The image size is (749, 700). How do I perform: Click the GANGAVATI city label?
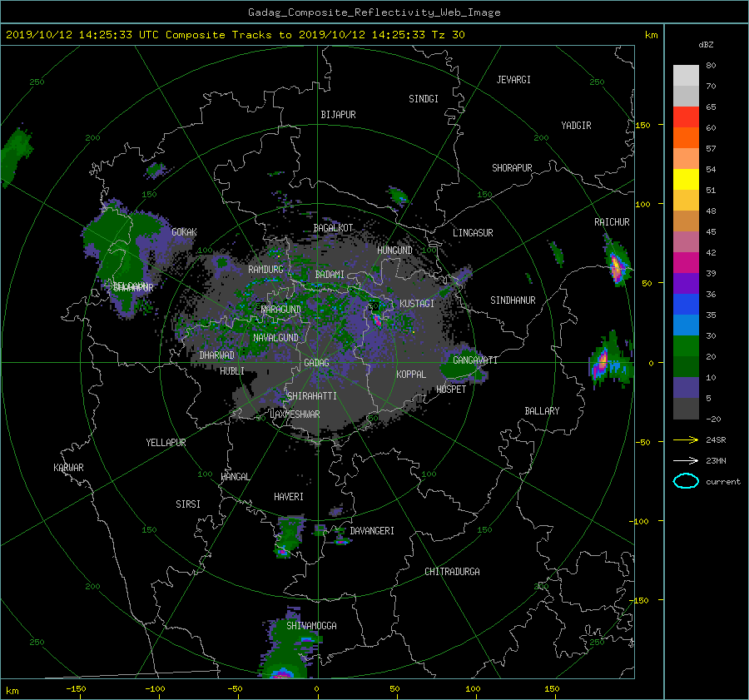pos(475,360)
